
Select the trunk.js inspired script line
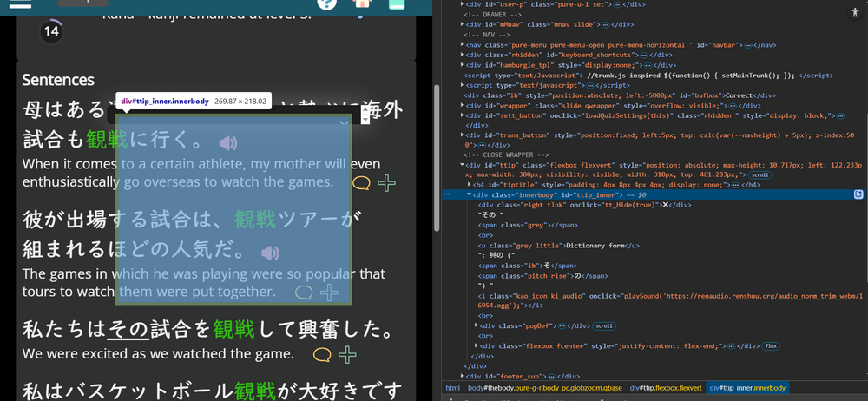(648, 76)
